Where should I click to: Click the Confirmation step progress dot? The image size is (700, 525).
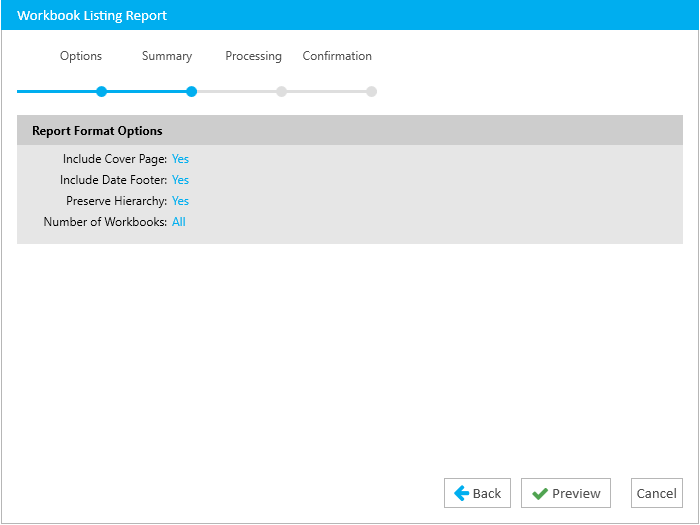(x=371, y=92)
